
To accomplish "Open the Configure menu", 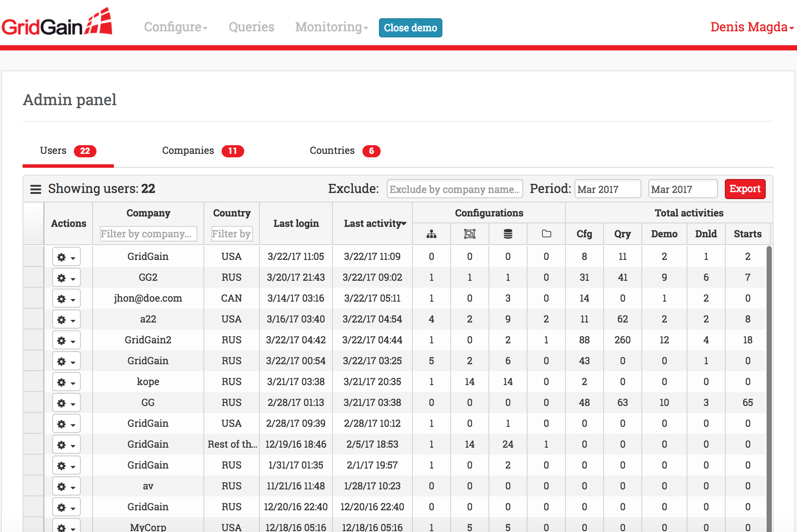I will (x=176, y=27).
